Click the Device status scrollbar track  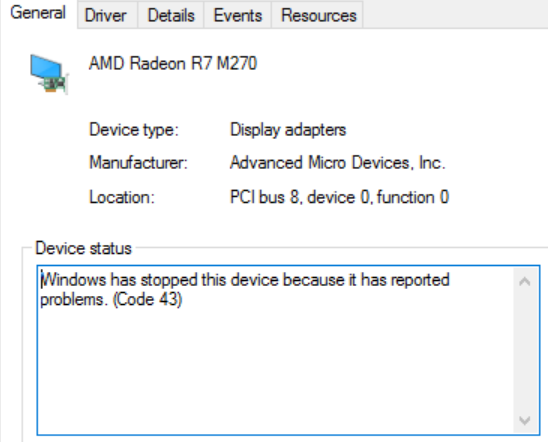coord(525,350)
